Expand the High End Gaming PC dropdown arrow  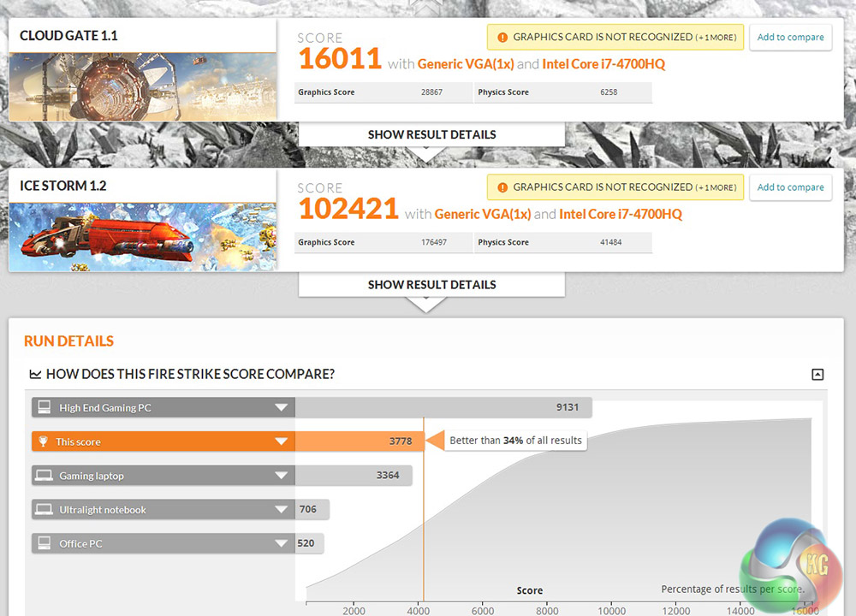pos(281,407)
